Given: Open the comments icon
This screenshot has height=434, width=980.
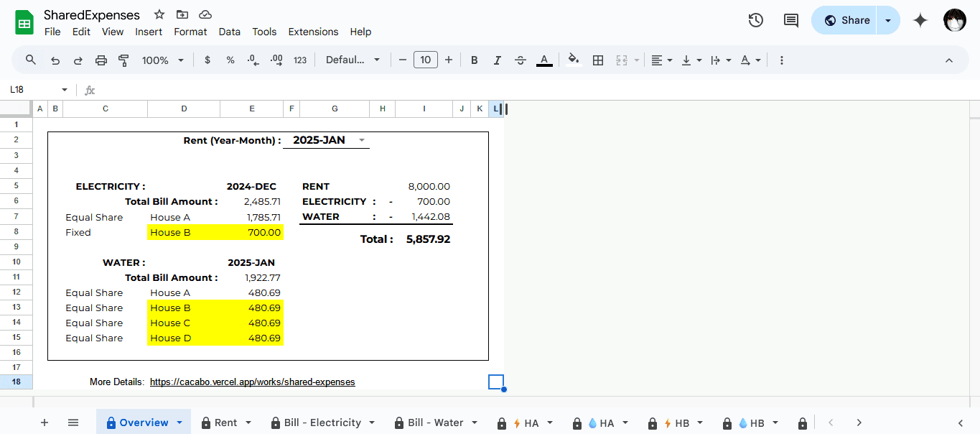Looking at the screenshot, I should tap(790, 20).
